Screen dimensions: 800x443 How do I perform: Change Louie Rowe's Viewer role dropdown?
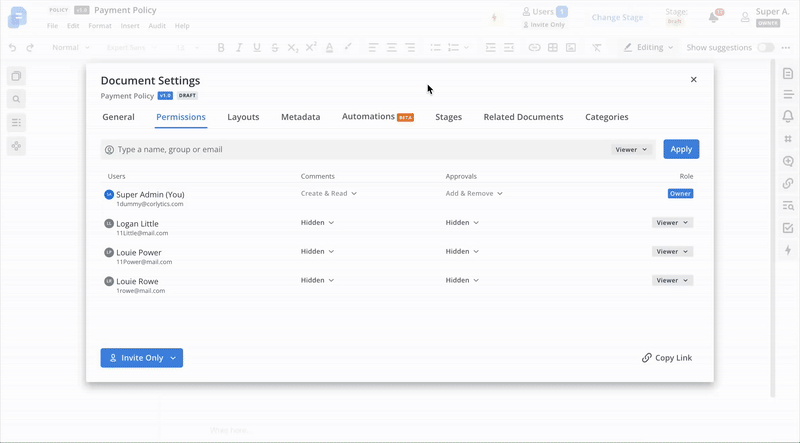pyautogui.click(x=672, y=281)
